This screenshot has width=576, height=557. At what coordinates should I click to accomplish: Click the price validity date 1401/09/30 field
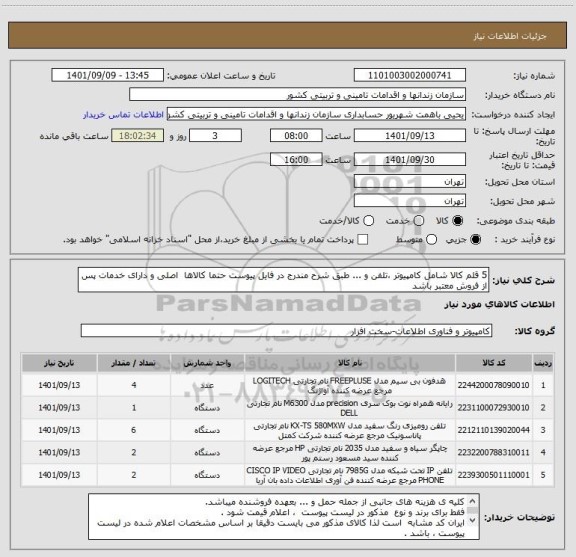pyautogui.click(x=410, y=159)
